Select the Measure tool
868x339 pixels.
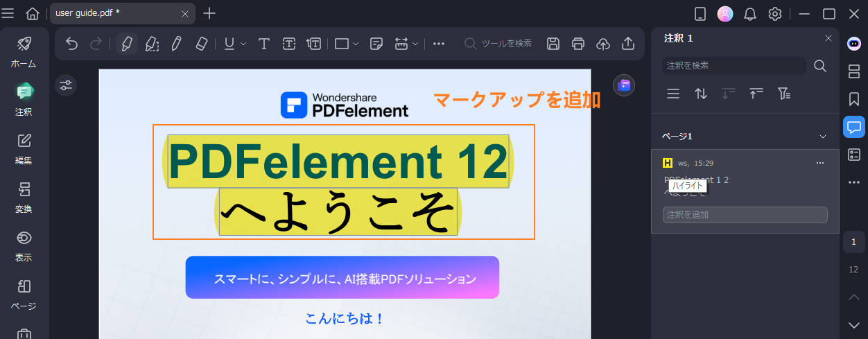coord(401,44)
